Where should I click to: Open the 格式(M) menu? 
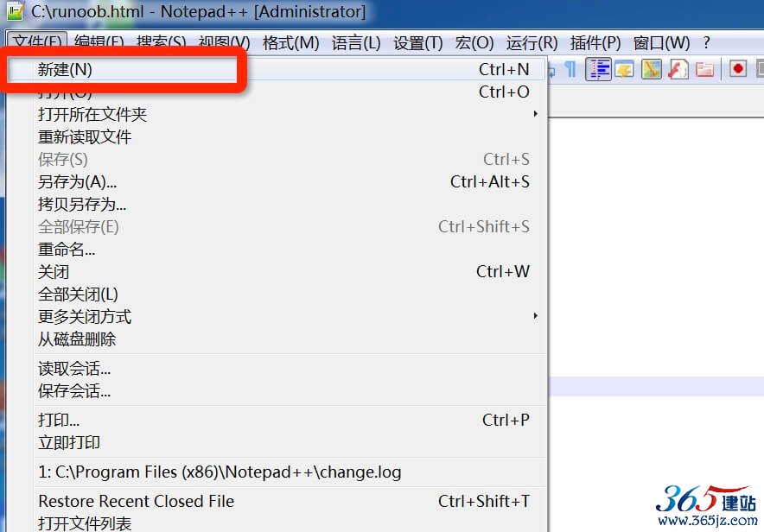tap(291, 43)
